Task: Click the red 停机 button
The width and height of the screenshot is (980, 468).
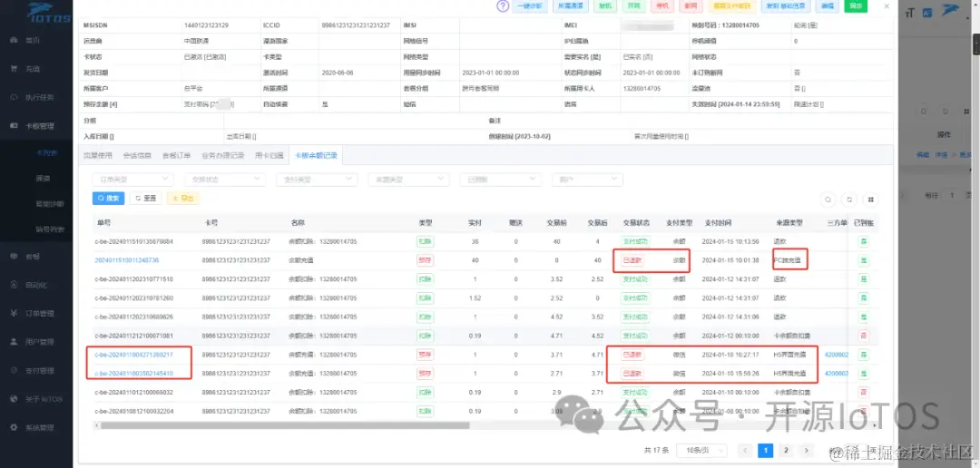Action: coord(661,6)
